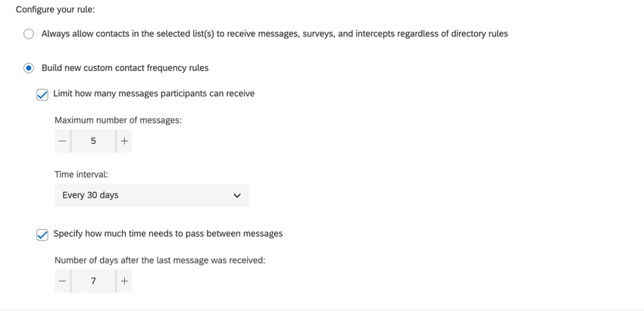Click 'Specify how much time needs to pass' text
Viewport: 644px width, 311px height.
[167, 234]
